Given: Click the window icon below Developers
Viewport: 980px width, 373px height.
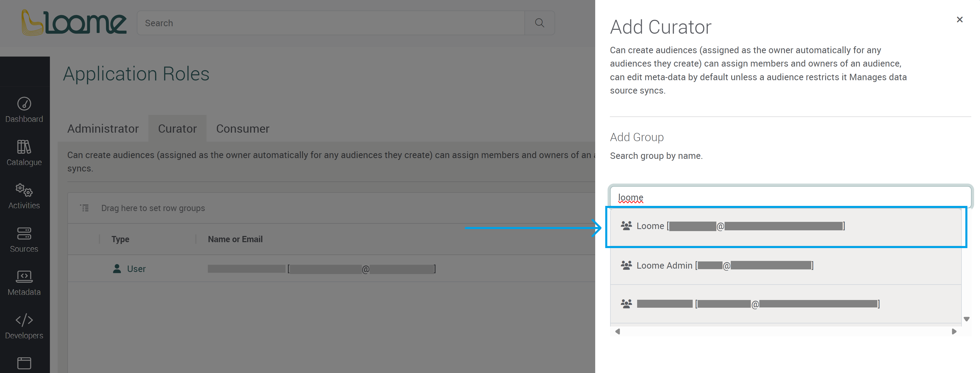Looking at the screenshot, I should (24, 363).
